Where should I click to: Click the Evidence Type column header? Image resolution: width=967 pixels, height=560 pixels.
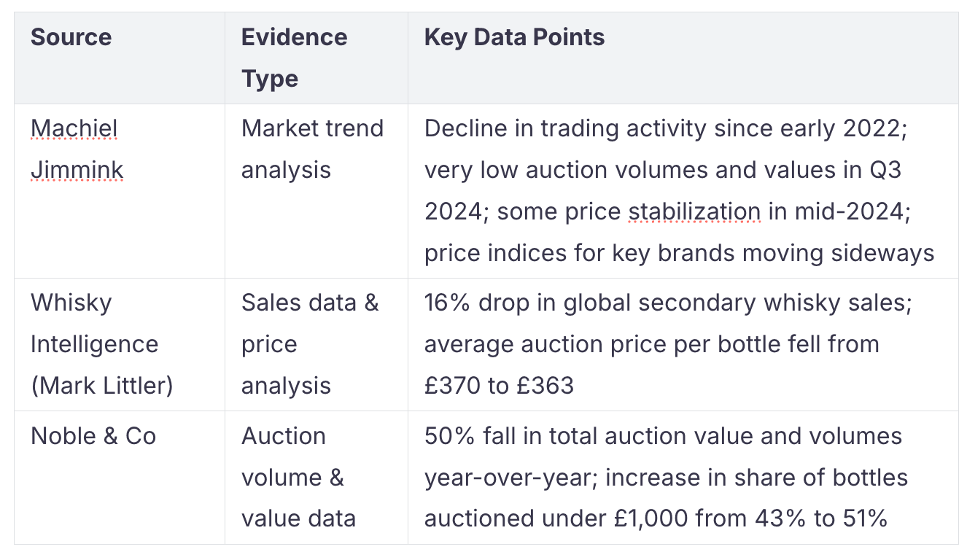(295, 58)
